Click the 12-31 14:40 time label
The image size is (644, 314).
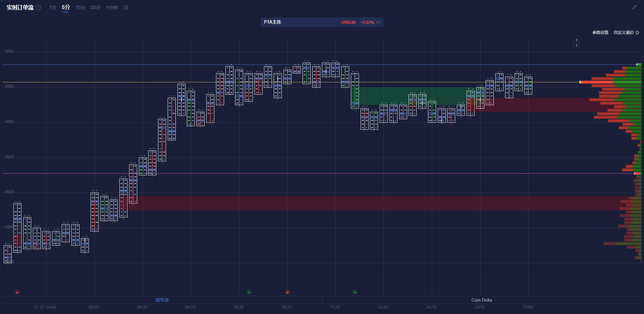coord(45,307)
